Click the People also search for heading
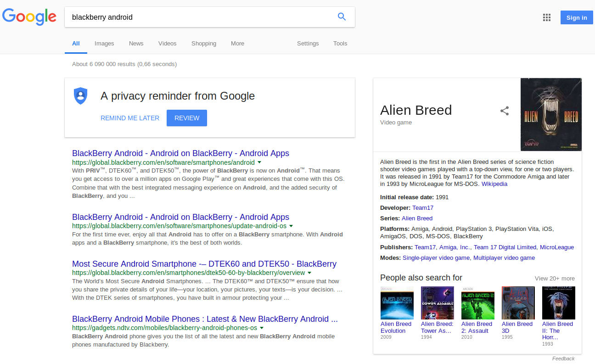The image size is (595, 364). [421, 278]
